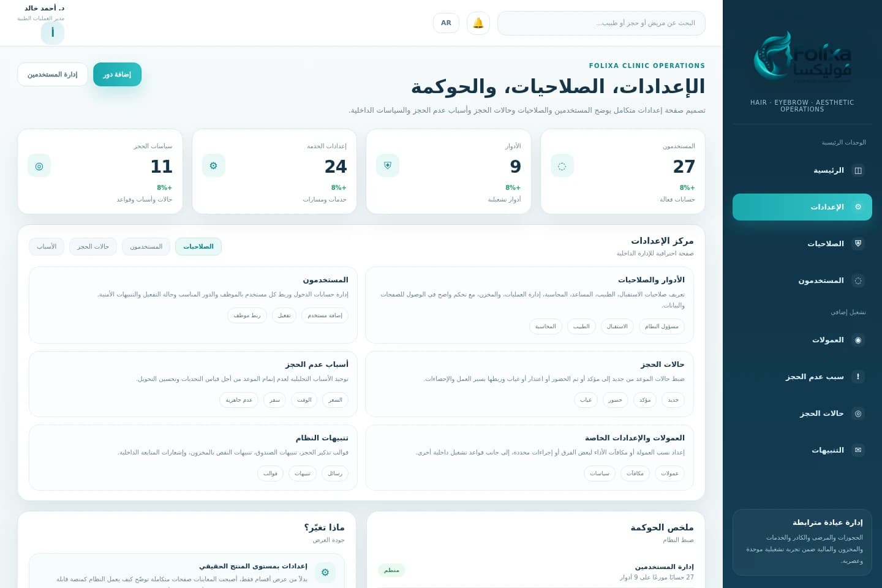Click the إدارة المستخدمين button

[53, 75]
